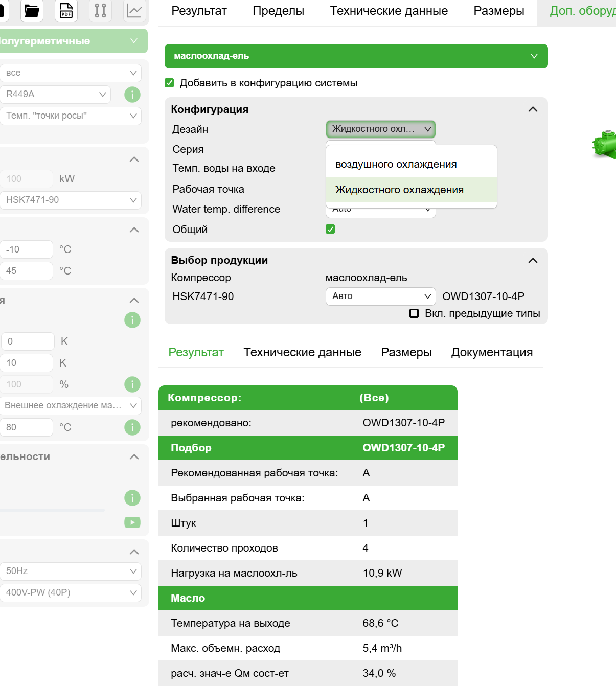Select 'воздушного охлаждения' option in list

(396, 165)
